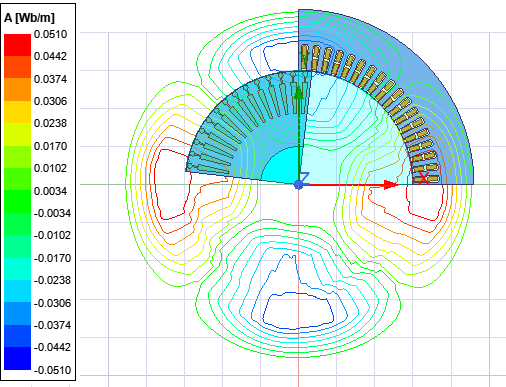The width and height of the screenshot is (506, 387).
Task: Pick the yellow legend band near 0.0238
Action: [17, 112]
